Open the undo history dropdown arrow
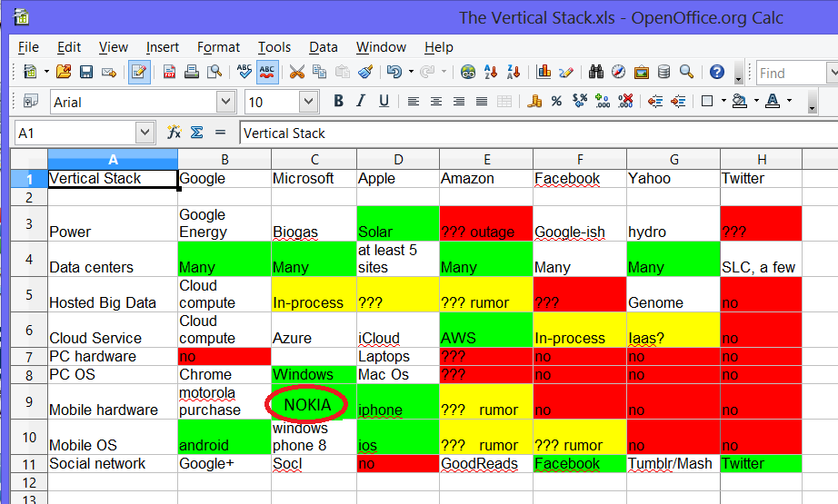838x504 pixels. click(x=411, y=72)
